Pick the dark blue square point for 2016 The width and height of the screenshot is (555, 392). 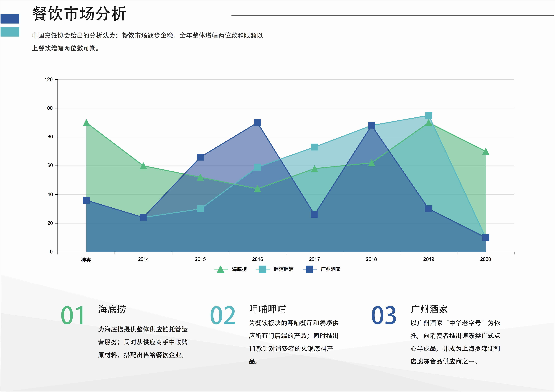click(x=257, y=123)
